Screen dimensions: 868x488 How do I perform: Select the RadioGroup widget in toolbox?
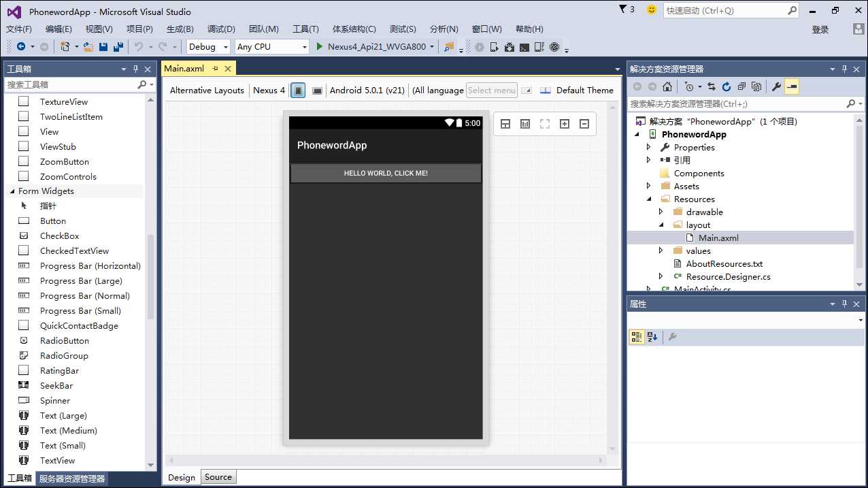pos(64,356)
